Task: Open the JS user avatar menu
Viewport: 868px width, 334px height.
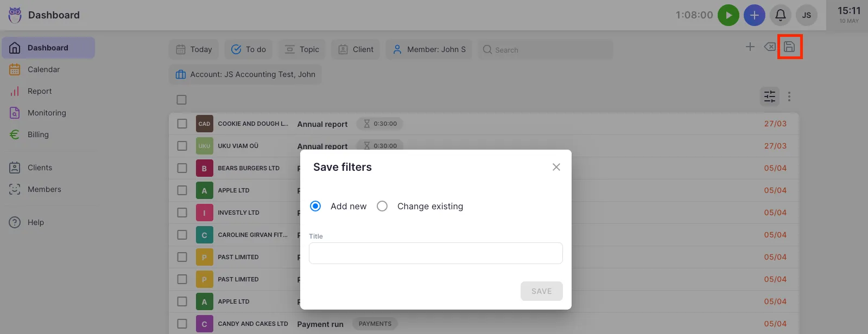Action: coord(807,15)
